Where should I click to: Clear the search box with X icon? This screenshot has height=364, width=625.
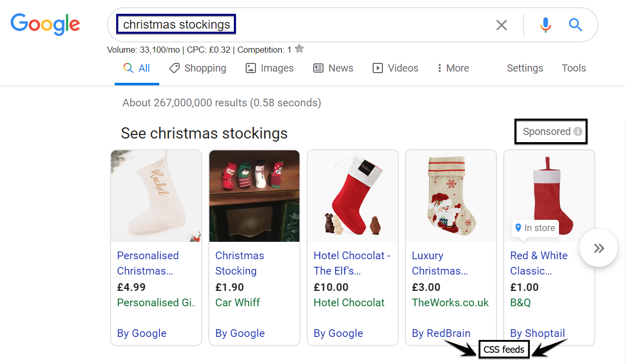[502, 25]
